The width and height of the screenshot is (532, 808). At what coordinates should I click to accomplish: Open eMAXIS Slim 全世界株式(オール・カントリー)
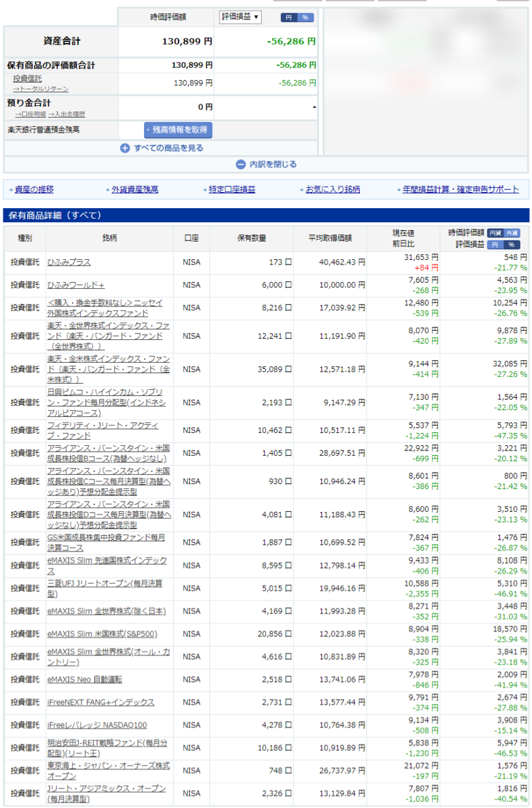(x=107, y=657)
